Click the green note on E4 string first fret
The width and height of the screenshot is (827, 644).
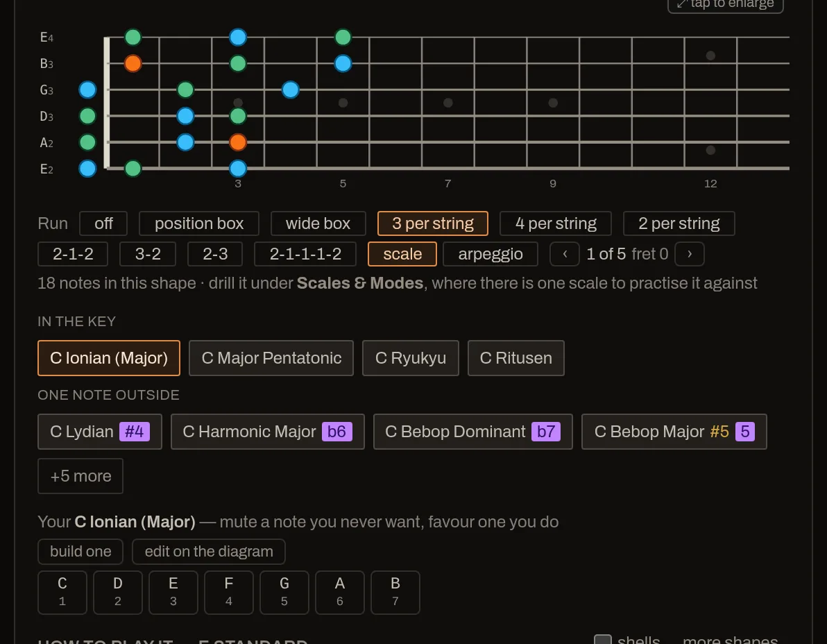click(x=133, y=37)
